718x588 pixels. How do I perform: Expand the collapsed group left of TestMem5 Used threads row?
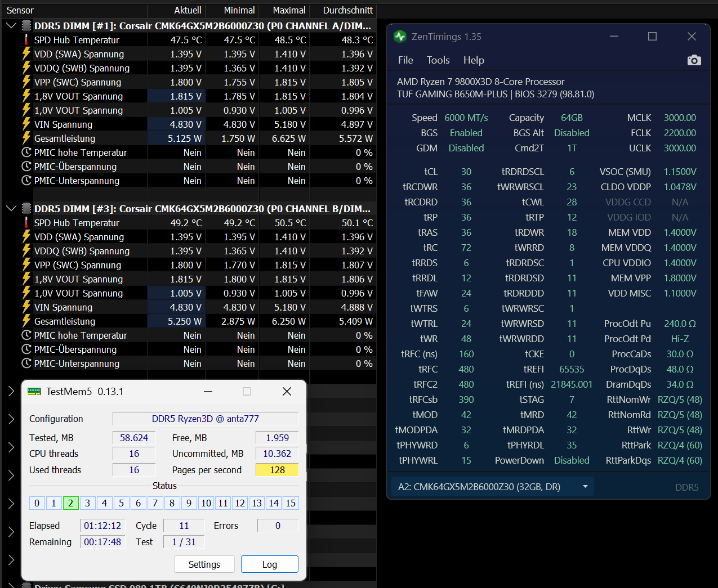tap(11, 475)
